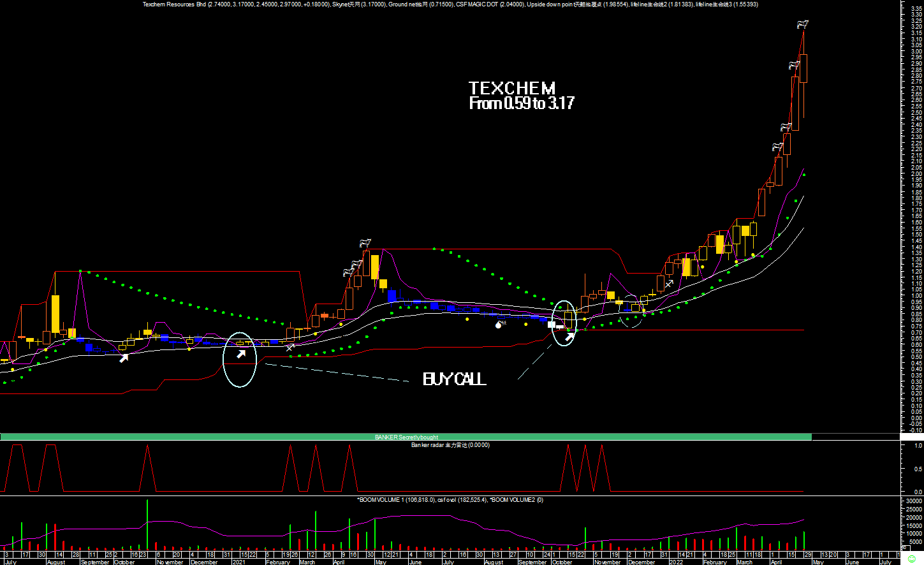
Task: Click the bull signal icon above the 3.17 peak
Action: click(803, 25)
